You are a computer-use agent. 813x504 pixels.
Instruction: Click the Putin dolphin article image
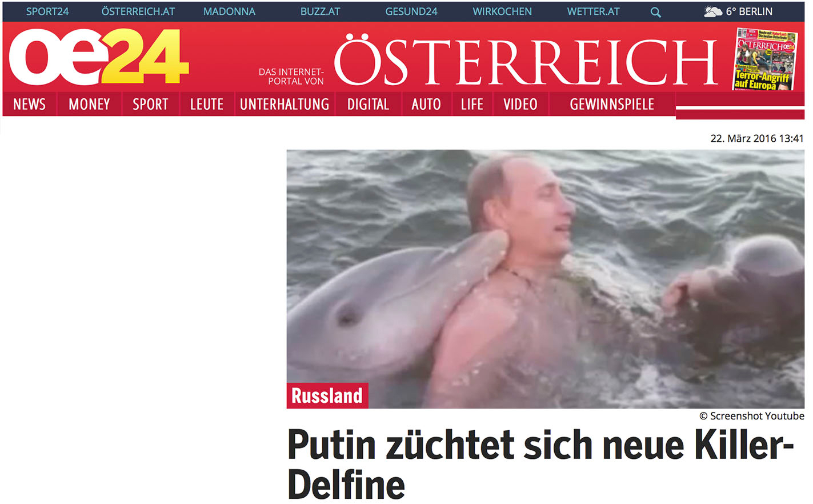pos(546,279)
